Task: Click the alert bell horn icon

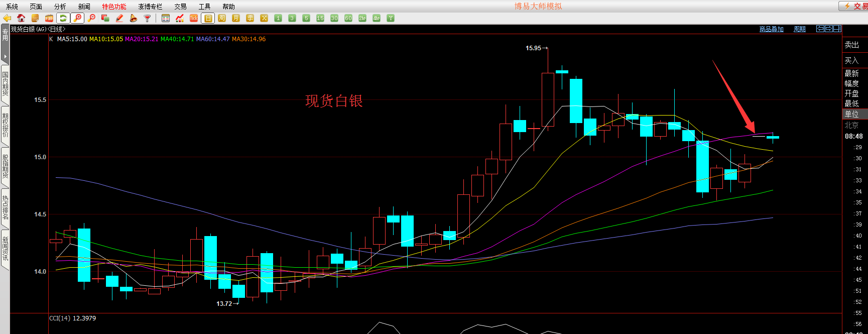Action: [134, 18]
